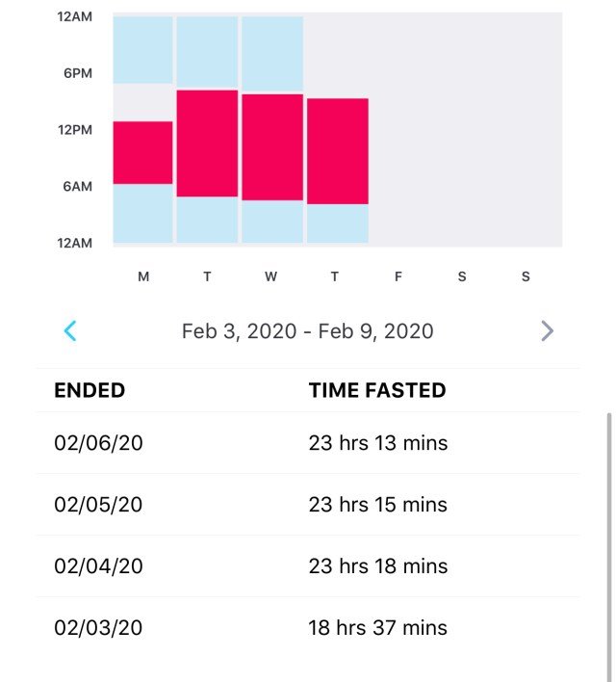Tap the 23 hrs 13 mins duration
Image resolution: width=616 pixels, height=682 pixels.
[377, 443]
